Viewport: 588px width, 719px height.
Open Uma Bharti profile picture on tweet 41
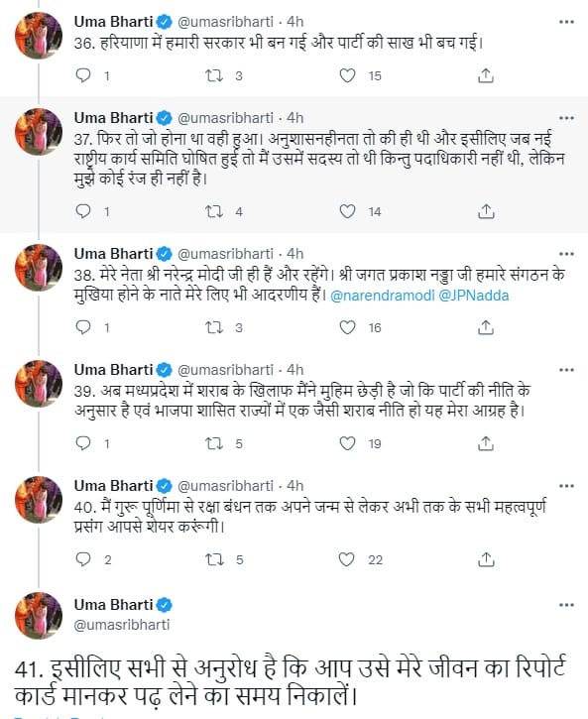tap(39, 616)
